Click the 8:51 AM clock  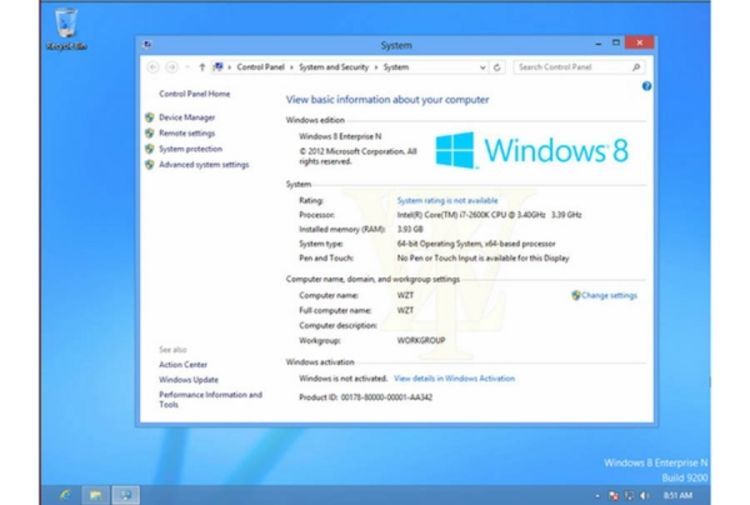pyautogui.click(x=678, y=496)
